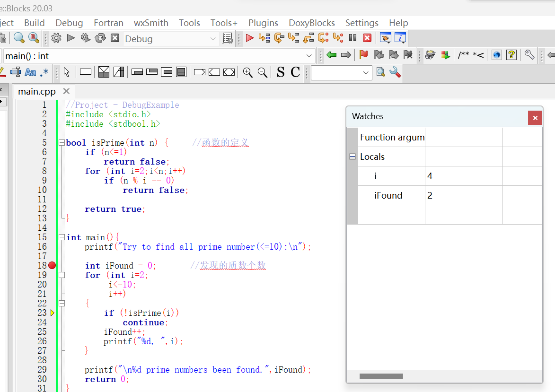This screenshot has width=555, height=392.
Task: Select the pointer arrow tool
Action: tap(67, 72)
